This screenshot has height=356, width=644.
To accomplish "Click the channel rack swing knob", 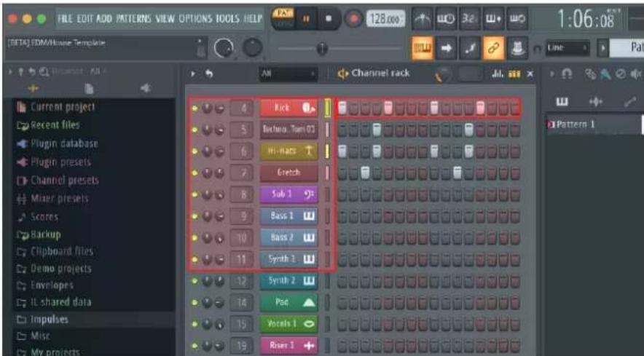I will pyautogui.click(x=444, y=74).
